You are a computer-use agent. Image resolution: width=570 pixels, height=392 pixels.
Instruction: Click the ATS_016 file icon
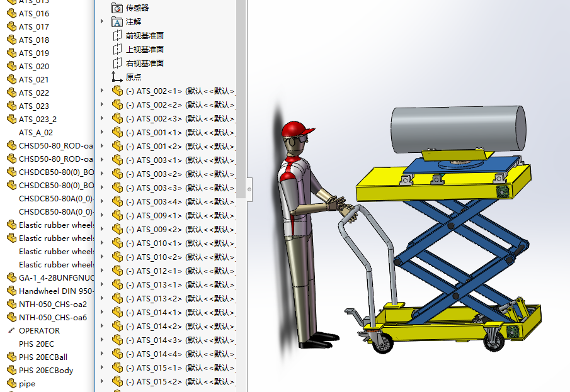[11, 13]
